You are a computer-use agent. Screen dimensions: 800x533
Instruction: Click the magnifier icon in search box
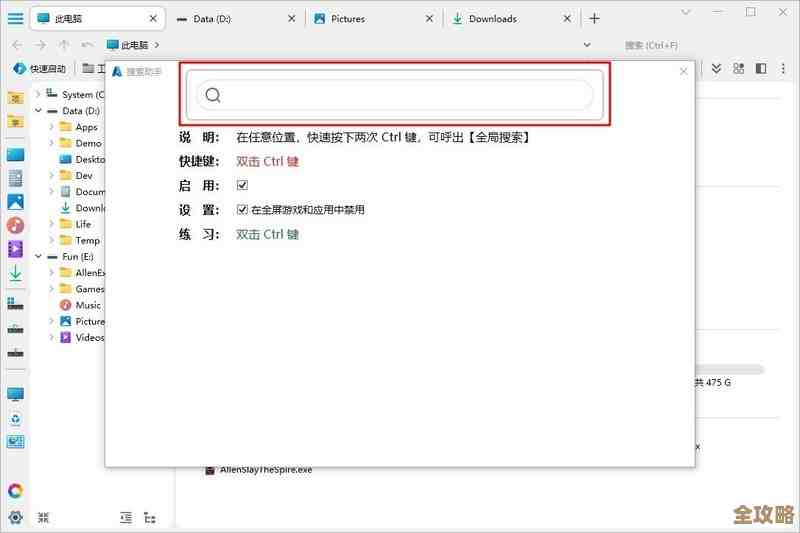(x=213, y=95)
